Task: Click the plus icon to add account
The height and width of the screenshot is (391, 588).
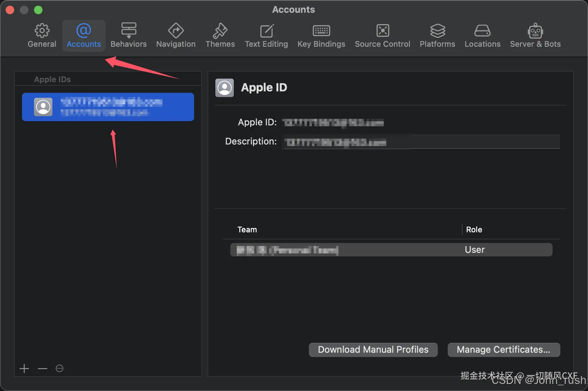Action: [x=24, y=368]
